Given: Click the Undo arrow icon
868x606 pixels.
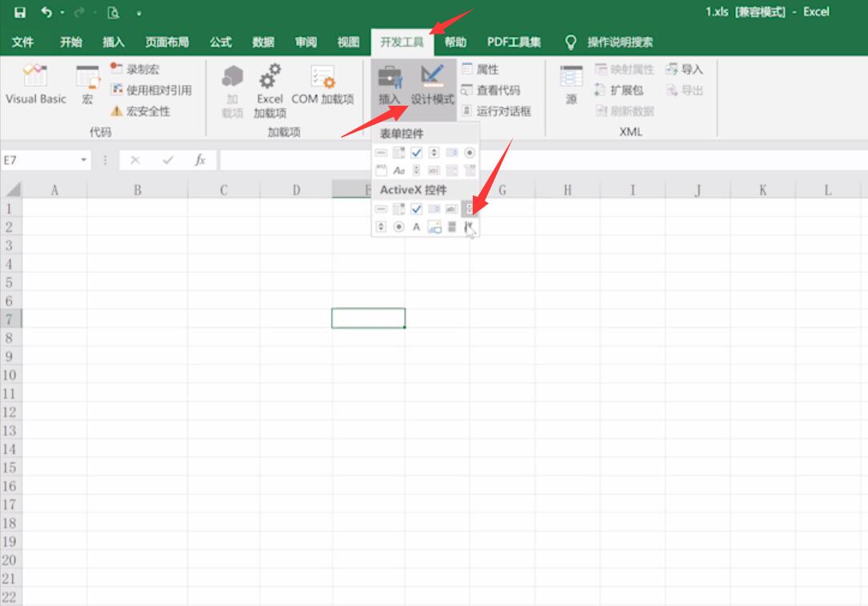Looking at the screenshot, I should pyautogui.click(x=46, y=12).
